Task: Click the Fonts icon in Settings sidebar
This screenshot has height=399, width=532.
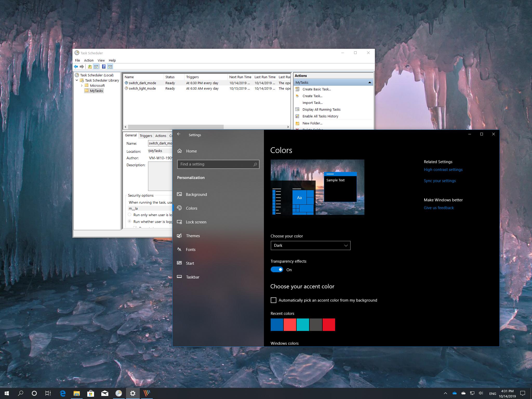Action: coord(179,249)
